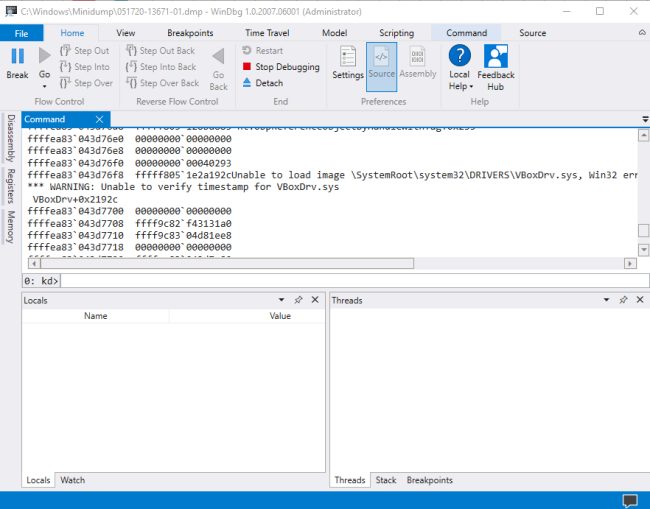Click the horizontal scrollbar thumb
Image resolution: width=650 pixels, height=509 pixels.
(x=227, y=263)
